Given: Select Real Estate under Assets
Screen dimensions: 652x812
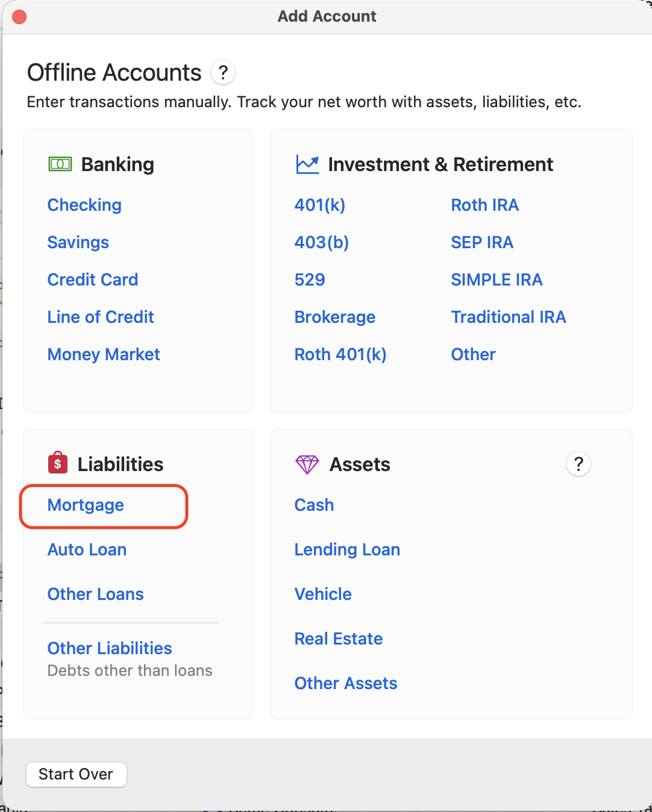Looking at the screenshot, I should pos(339,639).
